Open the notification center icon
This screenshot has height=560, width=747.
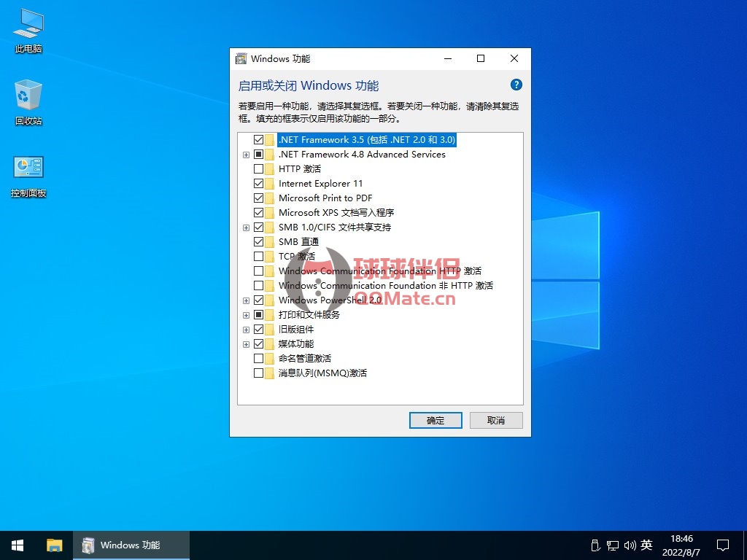pos(722,545)
